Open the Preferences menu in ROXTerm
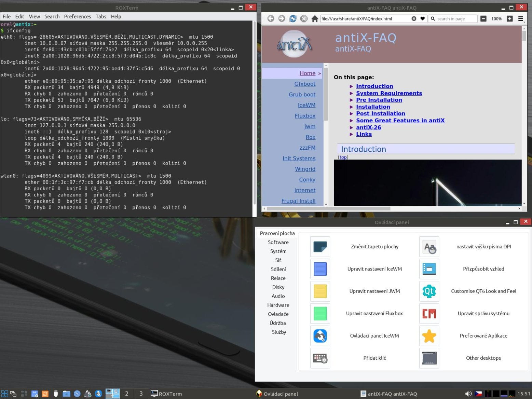The image size is (532, 399). click(x=78, y=16)
